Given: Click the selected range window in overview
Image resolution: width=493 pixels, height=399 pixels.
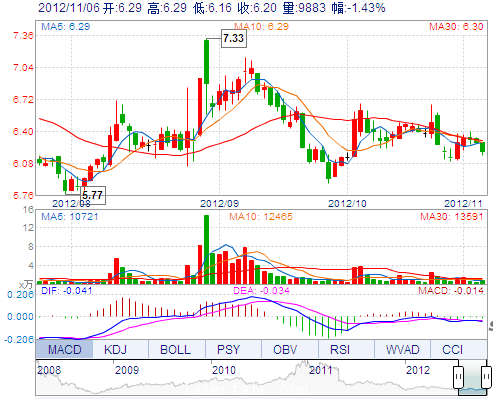Looking at the screenshot, I should [473, 377].
